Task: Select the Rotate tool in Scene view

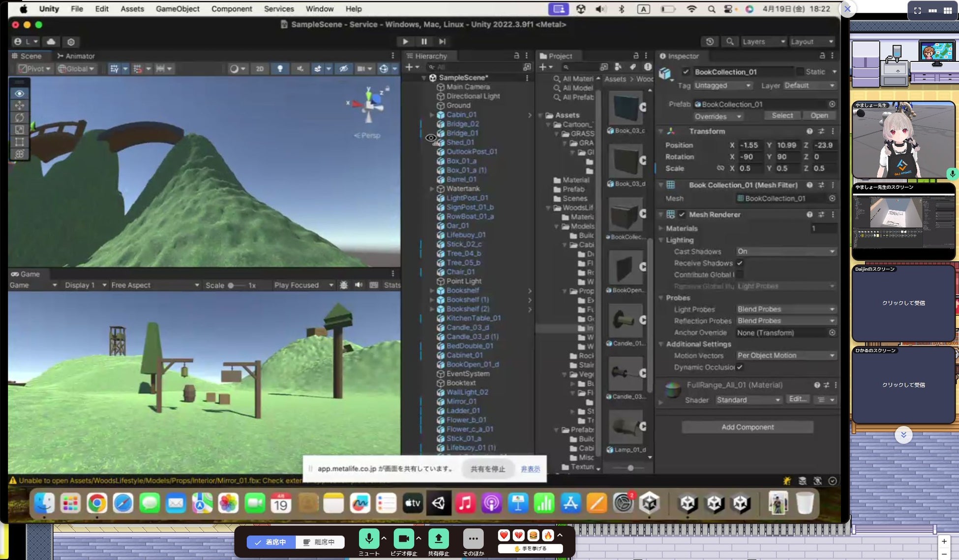Action: point(20,118)
